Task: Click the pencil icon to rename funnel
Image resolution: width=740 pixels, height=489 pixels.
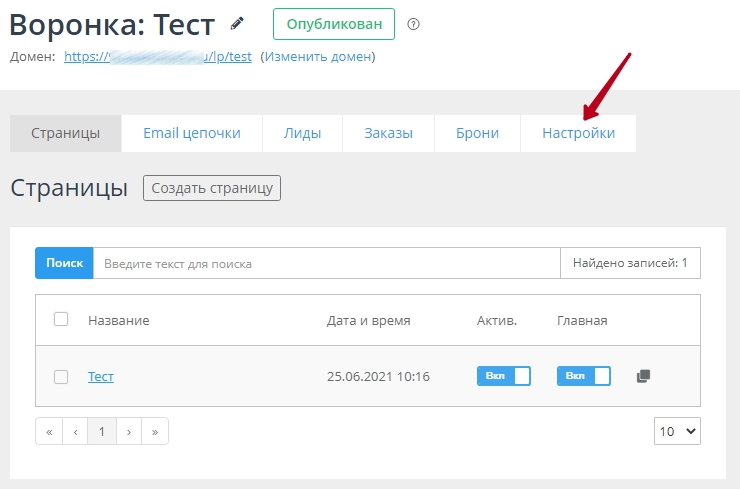Action: coord(237,23)
